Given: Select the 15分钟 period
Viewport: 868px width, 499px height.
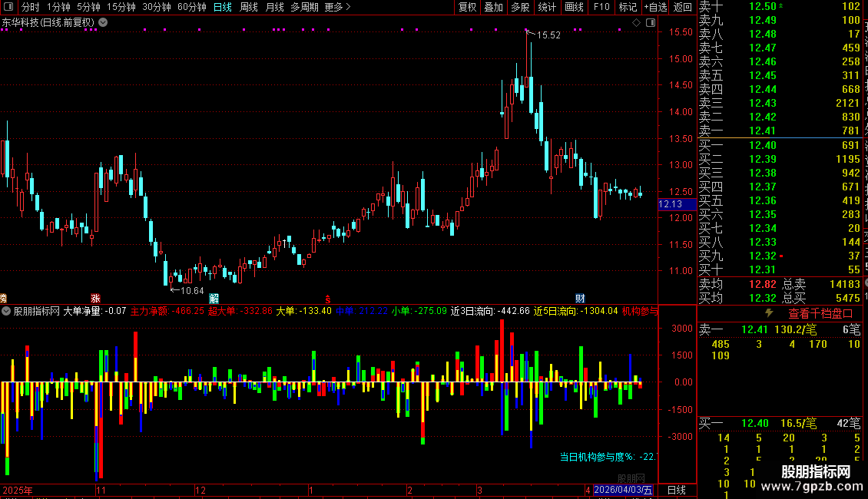Looking at the screenshot, I should [x=121, y=7].
